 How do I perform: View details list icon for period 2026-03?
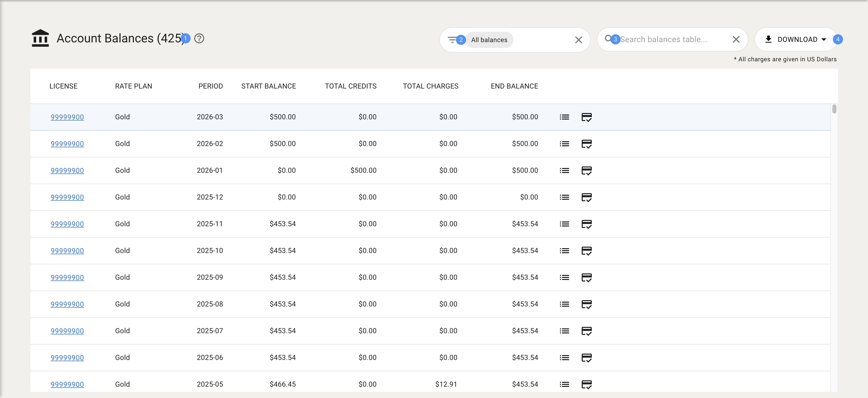point(565,117)
